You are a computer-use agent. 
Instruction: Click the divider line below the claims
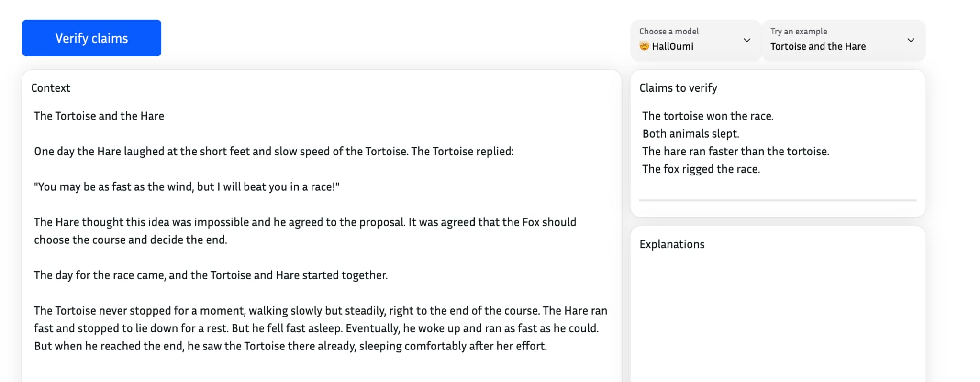pos(778,200)
